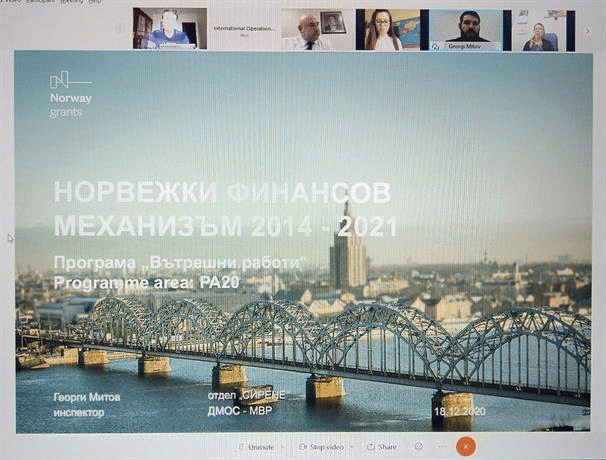Click the Share screen icon
This screenshot has height=460, width=606.
(371, 447)
